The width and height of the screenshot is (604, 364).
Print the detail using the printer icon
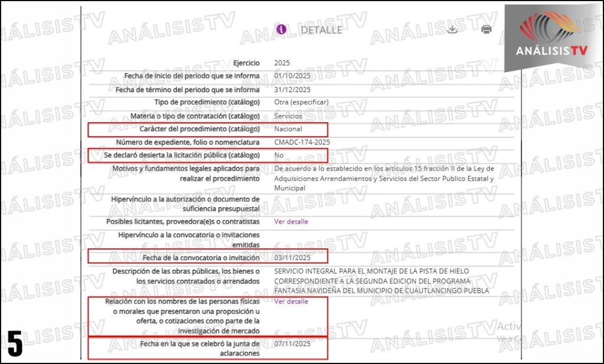coord(486,29)
